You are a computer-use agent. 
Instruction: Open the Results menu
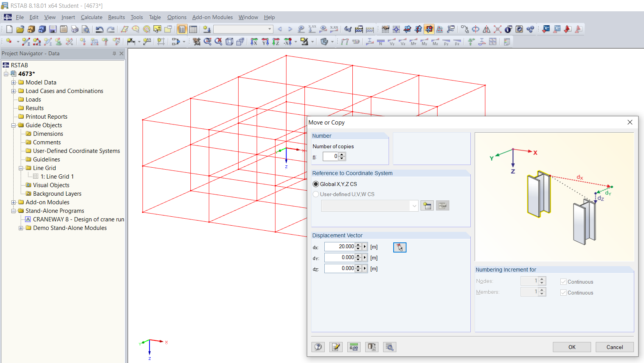point(116,17)
